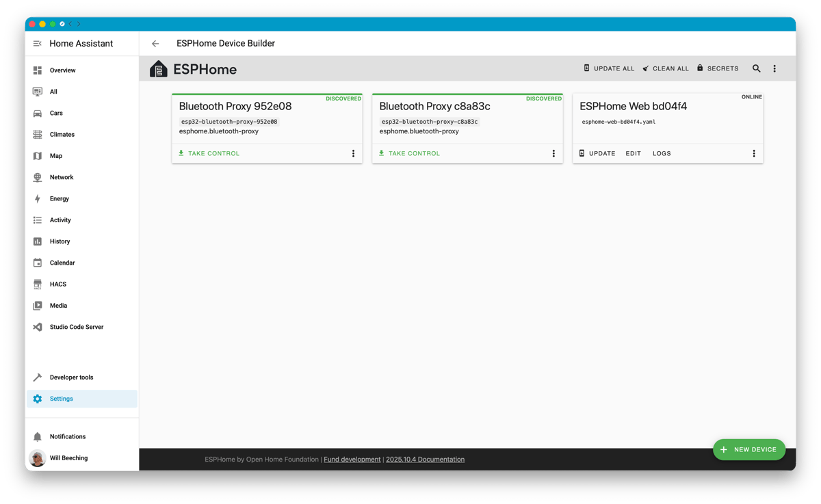Launch Studio Code Server icon

(38, 327)
